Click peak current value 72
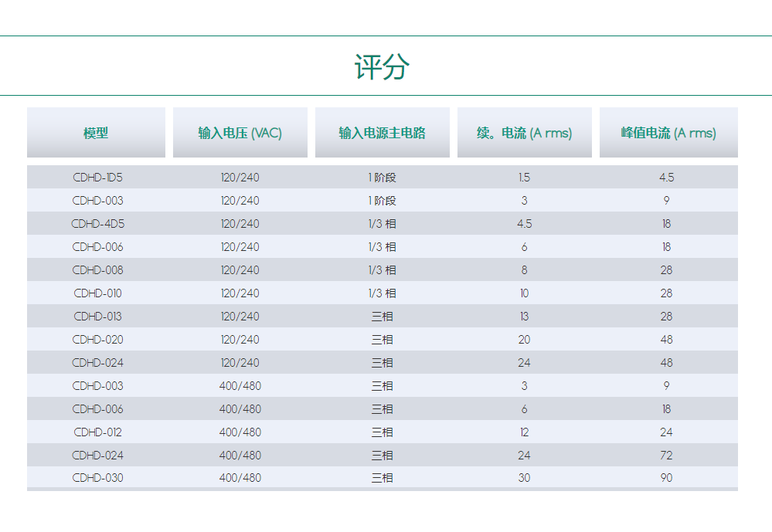The image size is (772, 532). click(x=666, y=456)
